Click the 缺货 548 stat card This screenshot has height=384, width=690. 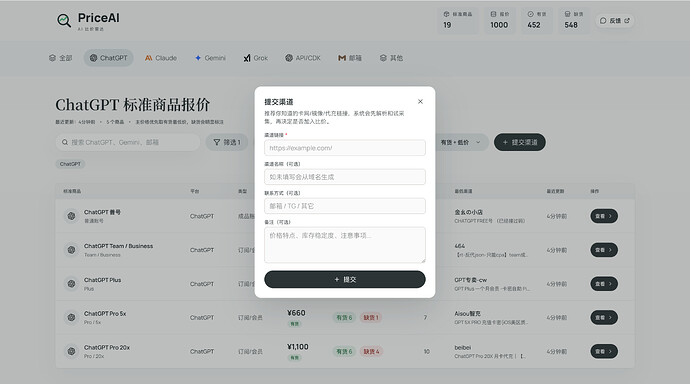pos(574,20)
